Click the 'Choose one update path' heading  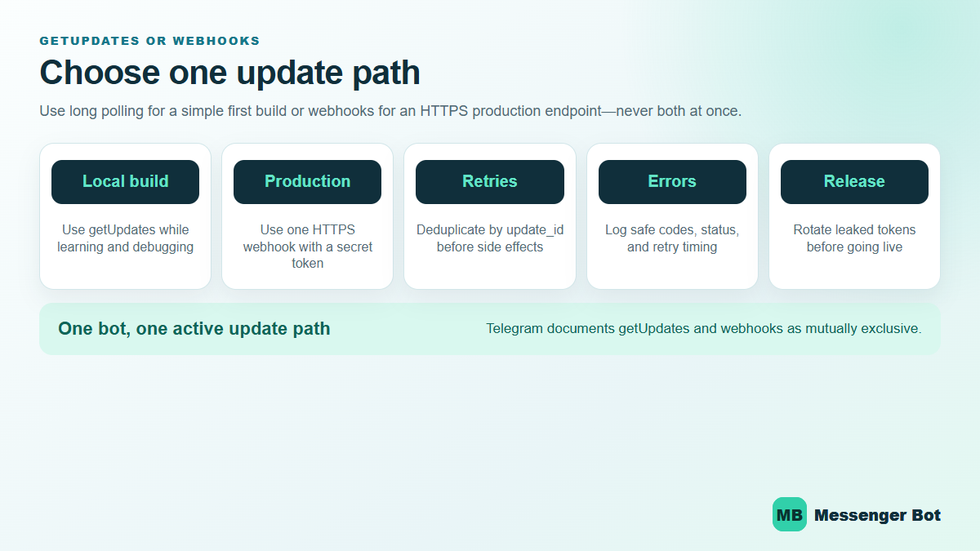229,73
